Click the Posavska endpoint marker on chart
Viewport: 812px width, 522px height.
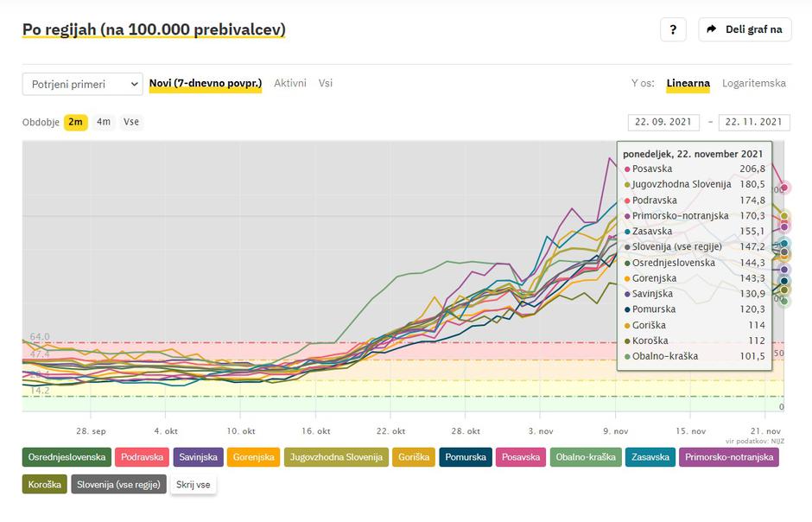tap(784, 188)
